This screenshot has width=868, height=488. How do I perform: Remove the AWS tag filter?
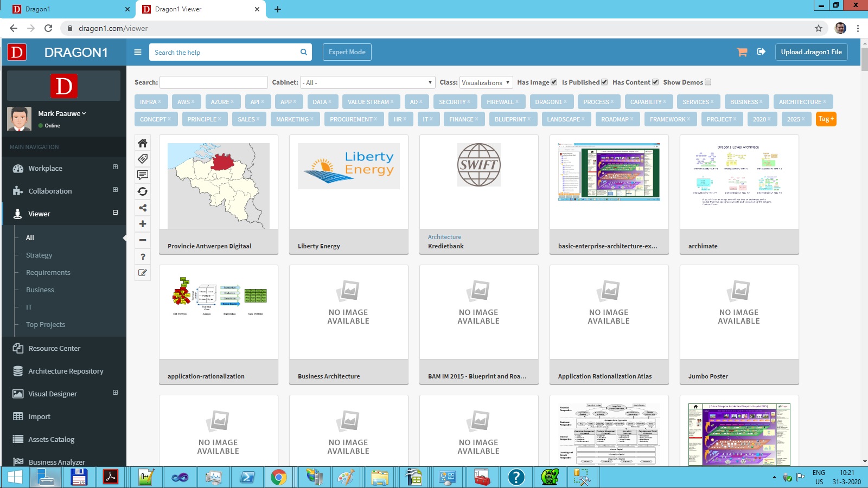(193, 101)
